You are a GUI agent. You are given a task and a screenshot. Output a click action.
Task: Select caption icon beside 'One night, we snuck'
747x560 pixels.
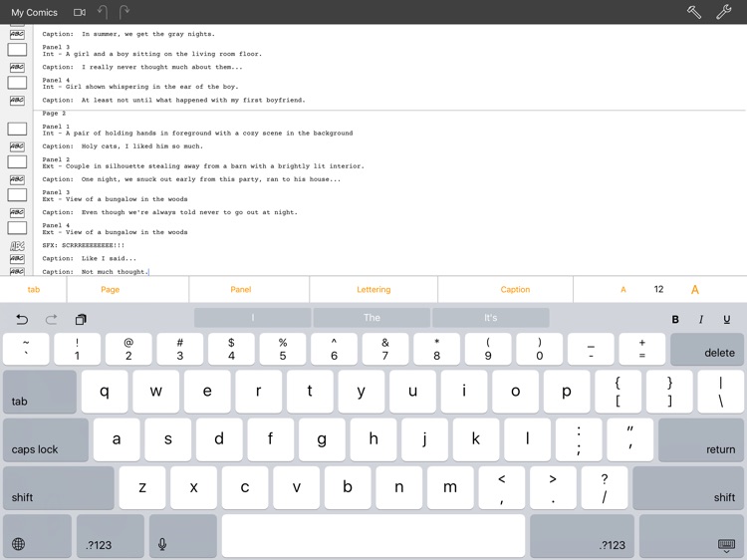[x=17, y=179]
